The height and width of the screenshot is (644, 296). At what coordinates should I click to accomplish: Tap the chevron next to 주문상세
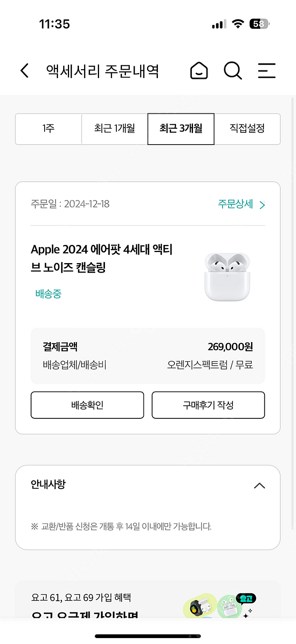[262, 205]
